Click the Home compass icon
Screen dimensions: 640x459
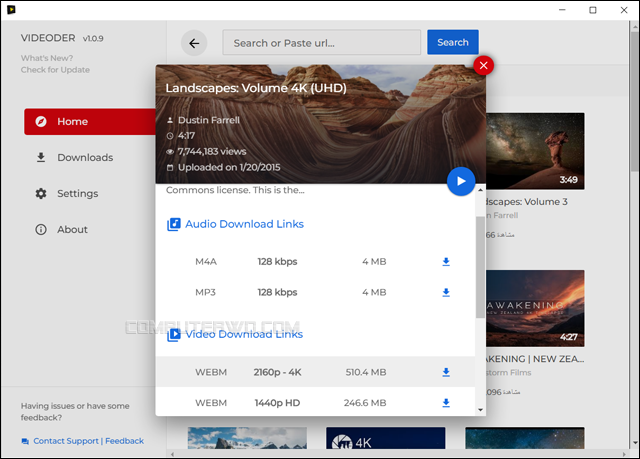tap(41, 122)
